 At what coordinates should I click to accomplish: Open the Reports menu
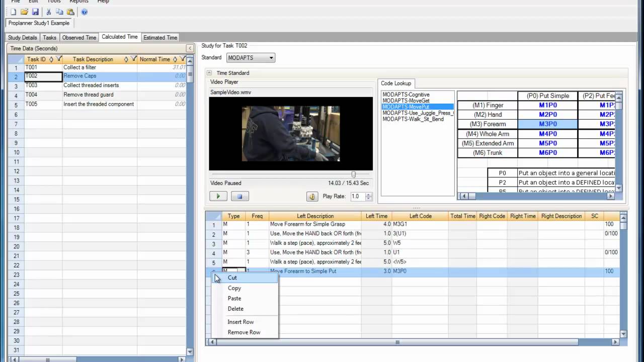79,2
